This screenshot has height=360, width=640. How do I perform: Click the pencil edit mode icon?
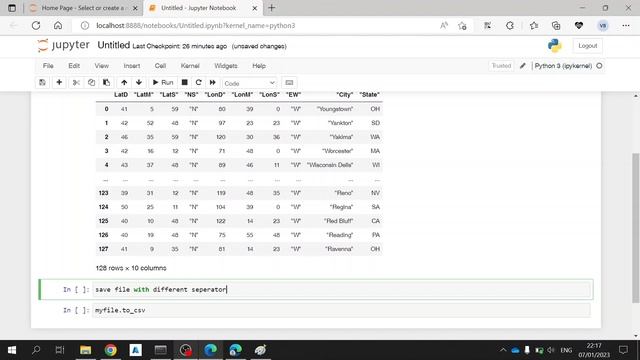click(x=522, y=66)
